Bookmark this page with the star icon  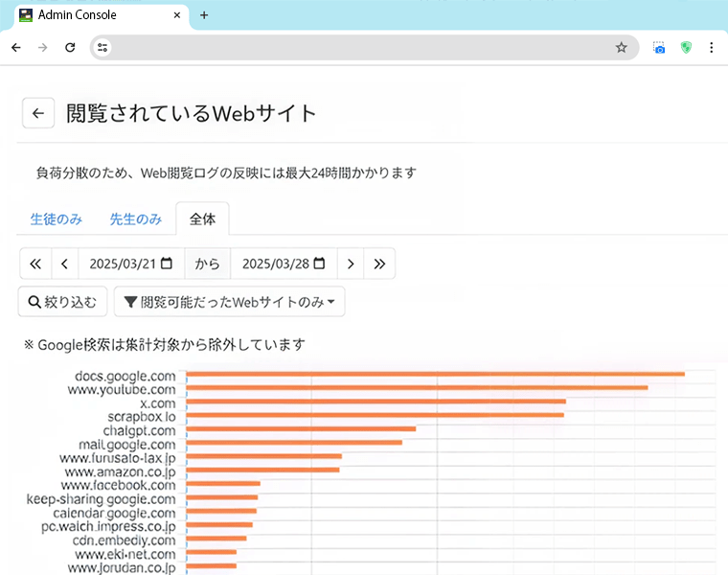[622, 47]
